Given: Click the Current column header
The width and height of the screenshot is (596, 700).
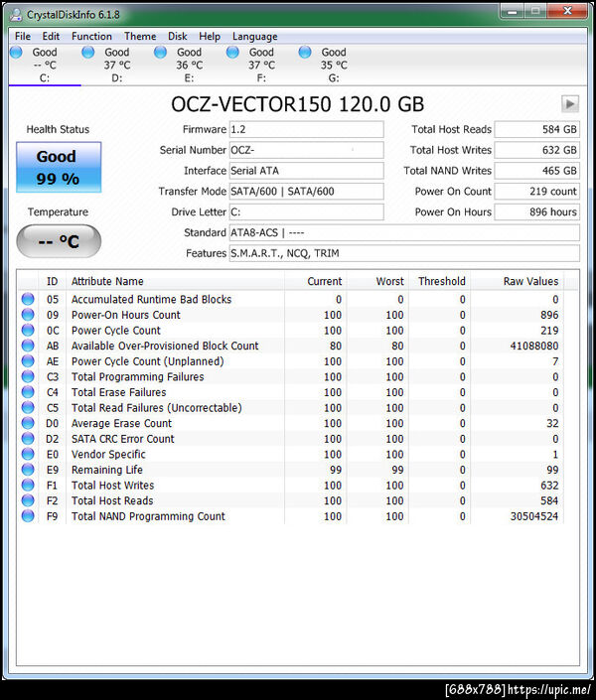Looking at the screenshot, I should [x=316, y=281].
